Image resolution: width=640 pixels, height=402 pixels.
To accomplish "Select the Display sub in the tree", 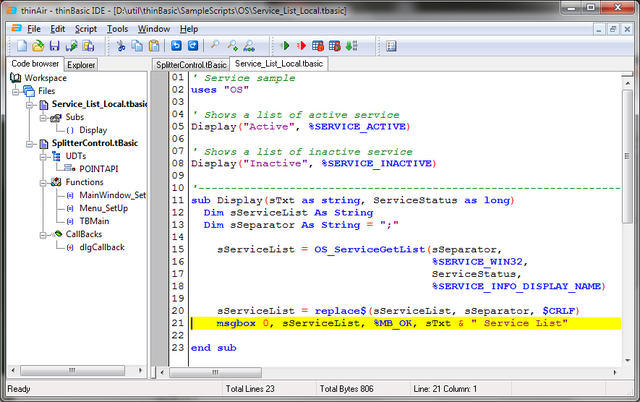I will click(93, 130).
